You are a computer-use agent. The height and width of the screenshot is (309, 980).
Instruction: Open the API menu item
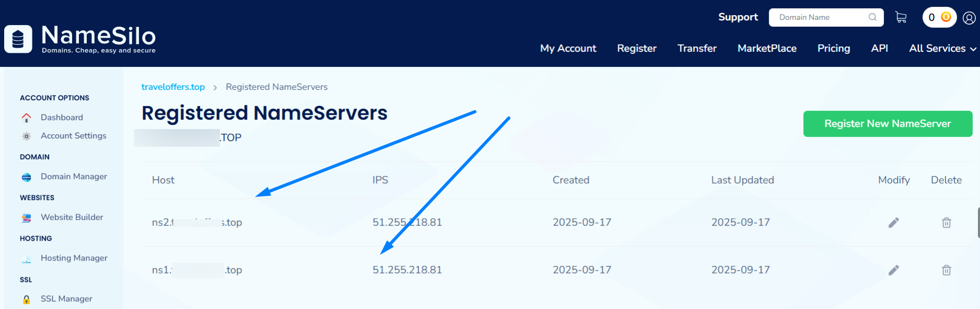(879, 48)
